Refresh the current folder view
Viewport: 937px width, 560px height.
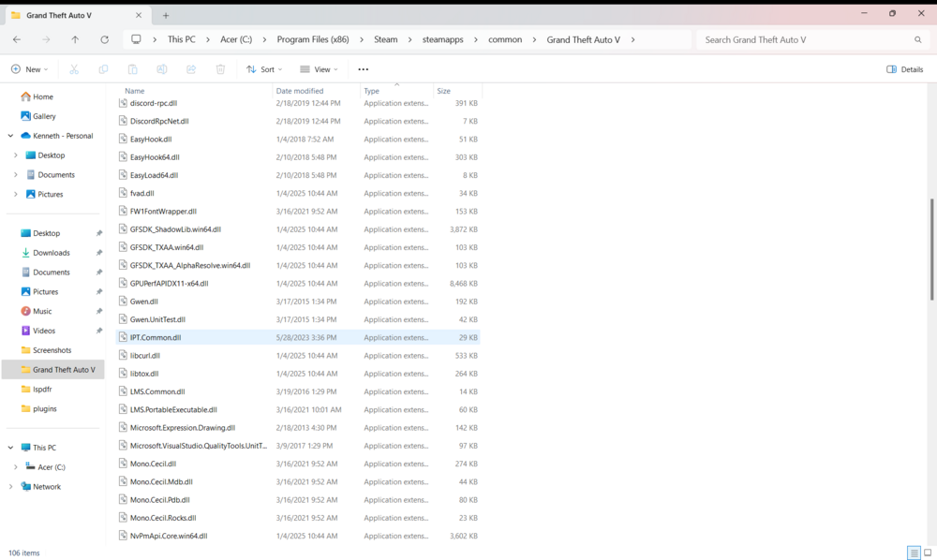pyautogui.click(x=104, y=39)
